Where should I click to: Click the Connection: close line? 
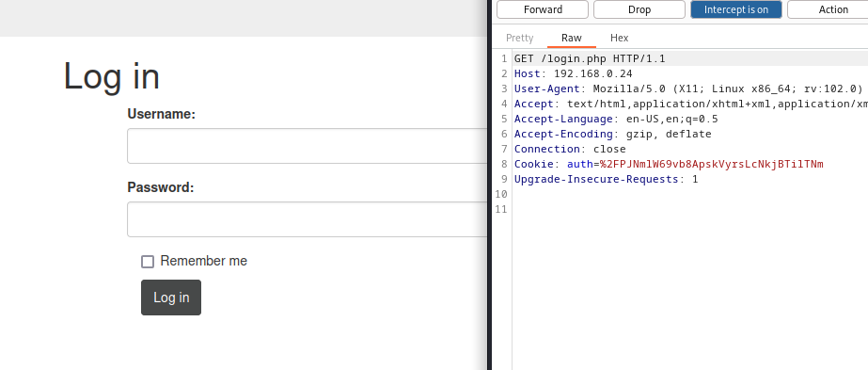click(x=570, y=149)
